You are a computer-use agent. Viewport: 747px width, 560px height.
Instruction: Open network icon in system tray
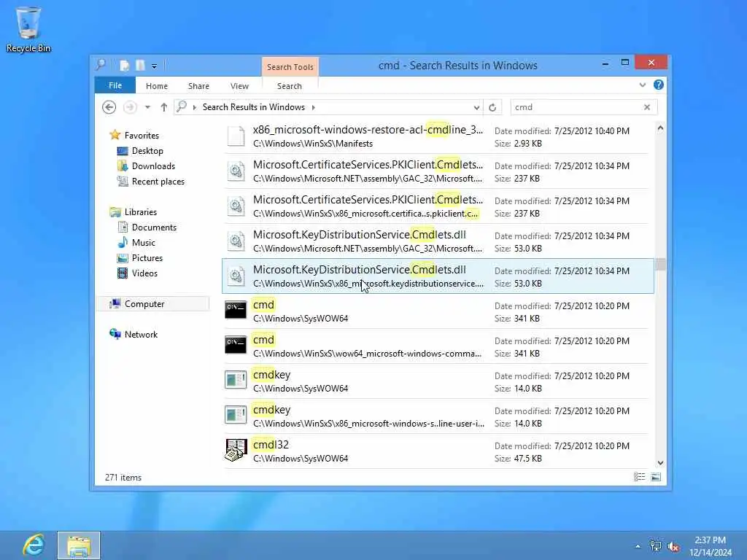(656, 546)
